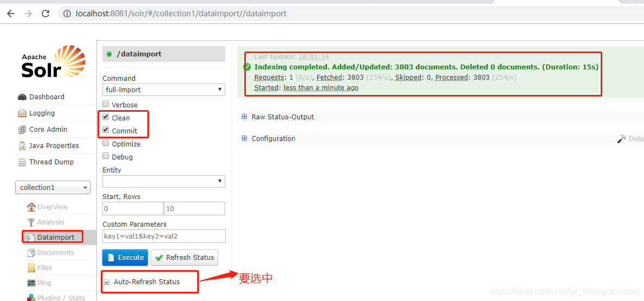Open the Files sub-menu entry
The width and height of the screenshot is (644, 301).
45,268
